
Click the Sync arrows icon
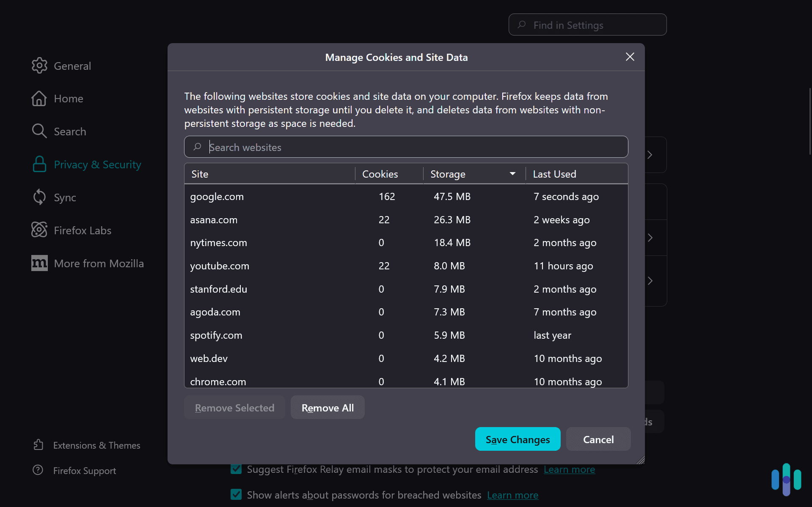point(39,197)
